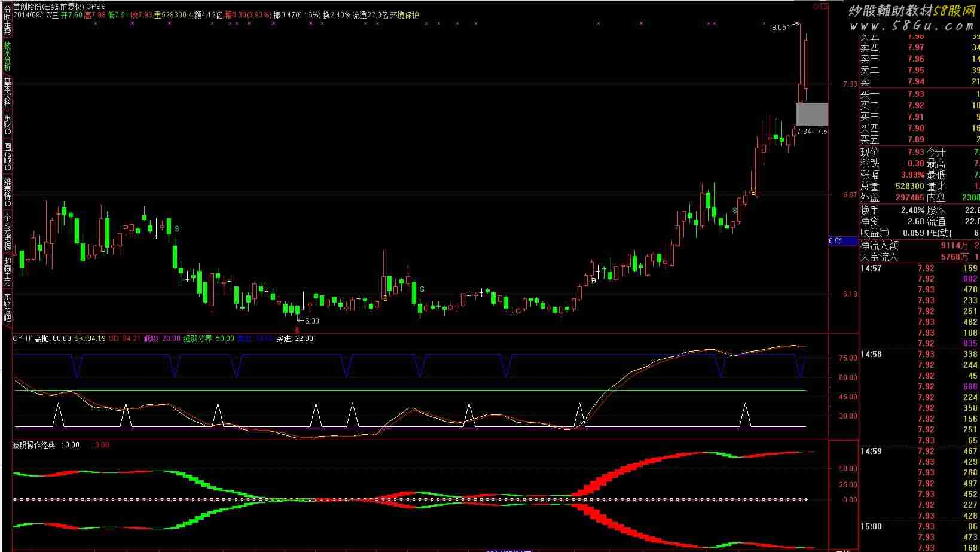Click the 58Gu.com watermark link
980x552 pixels.
click(911, 26)
